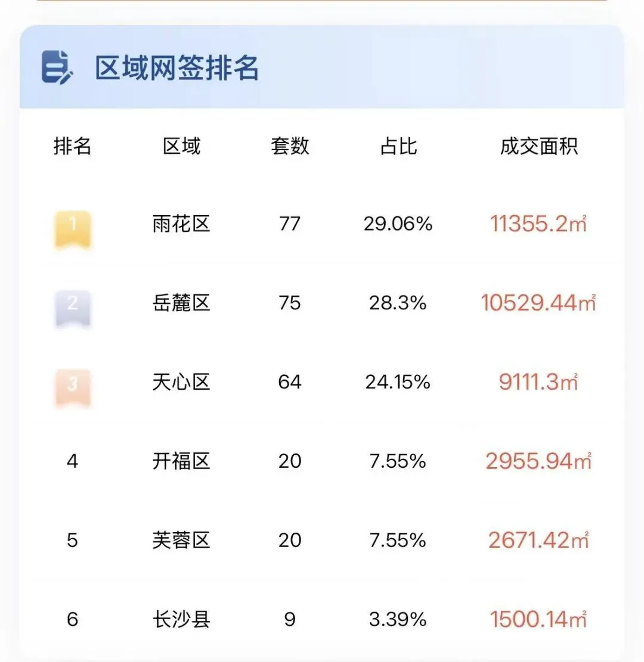This screenshot has height=662, width=644.
Task: Click the 成交面积 column header
Action: click(539, 147)
